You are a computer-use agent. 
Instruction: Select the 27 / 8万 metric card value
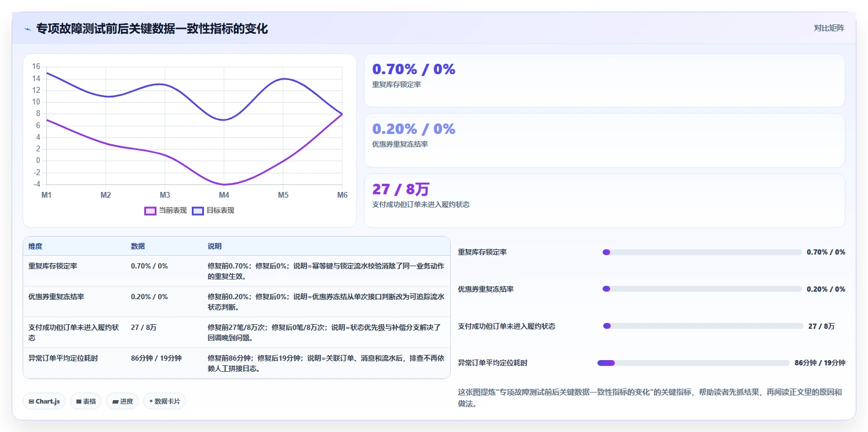(400, 190)
